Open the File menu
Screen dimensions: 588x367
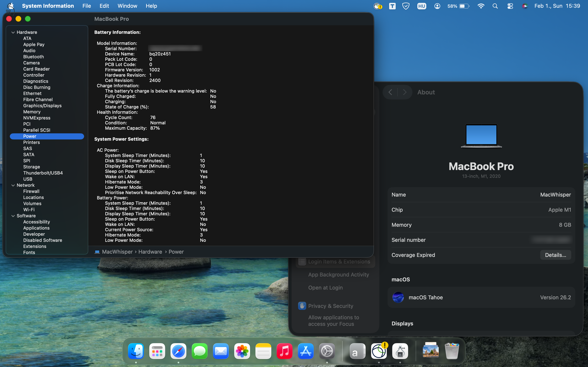click(87, 6)
